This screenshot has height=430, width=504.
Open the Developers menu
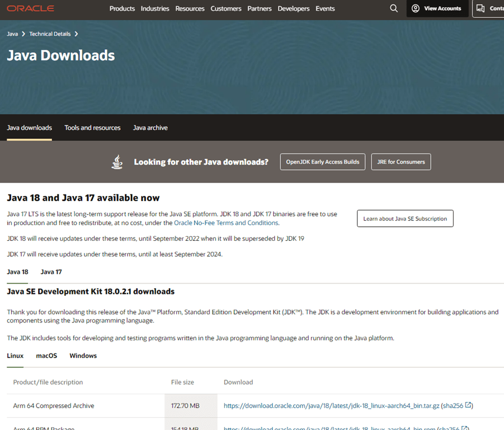(294, 9)
